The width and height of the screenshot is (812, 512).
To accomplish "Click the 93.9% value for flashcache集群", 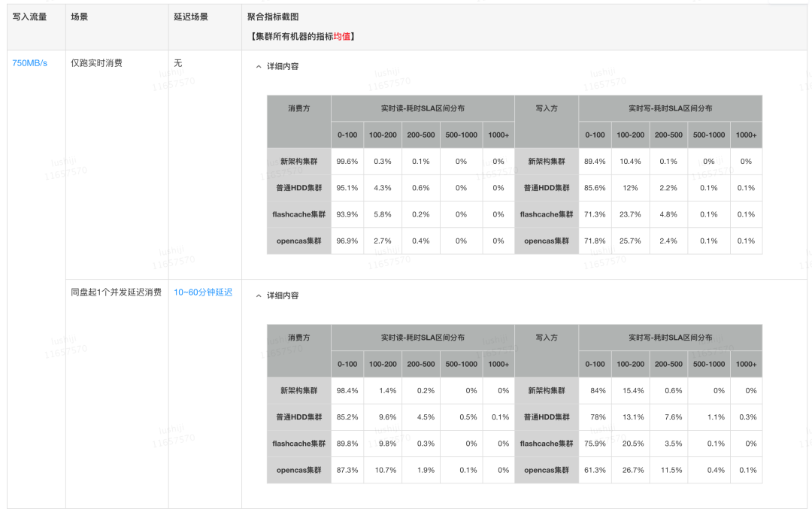I will (x=347, y=214).
